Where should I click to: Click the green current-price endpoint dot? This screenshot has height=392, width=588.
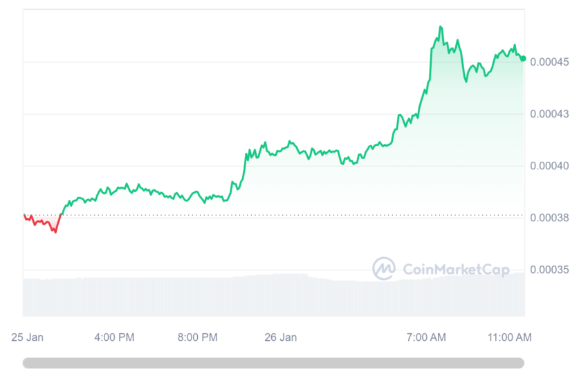click(523, 59)
